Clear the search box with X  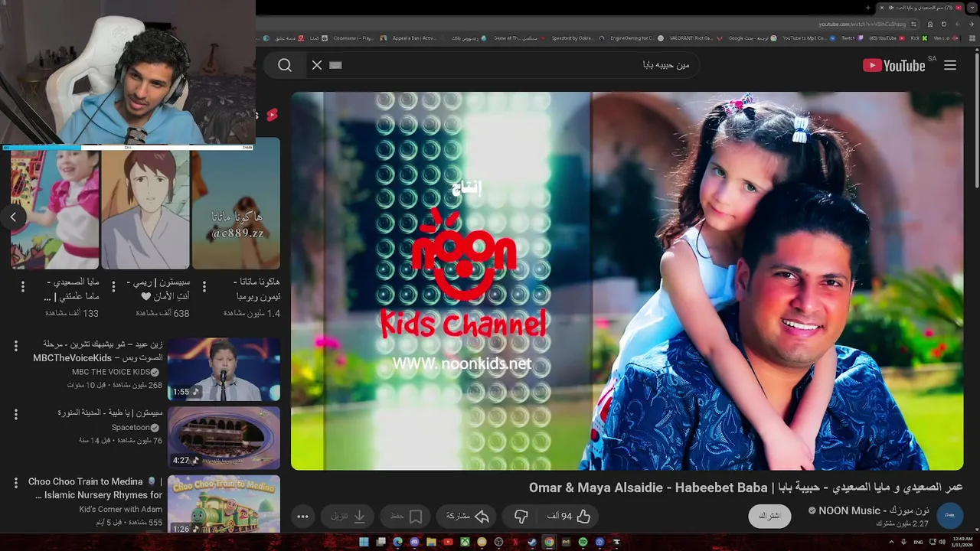[x=317, y=65]
